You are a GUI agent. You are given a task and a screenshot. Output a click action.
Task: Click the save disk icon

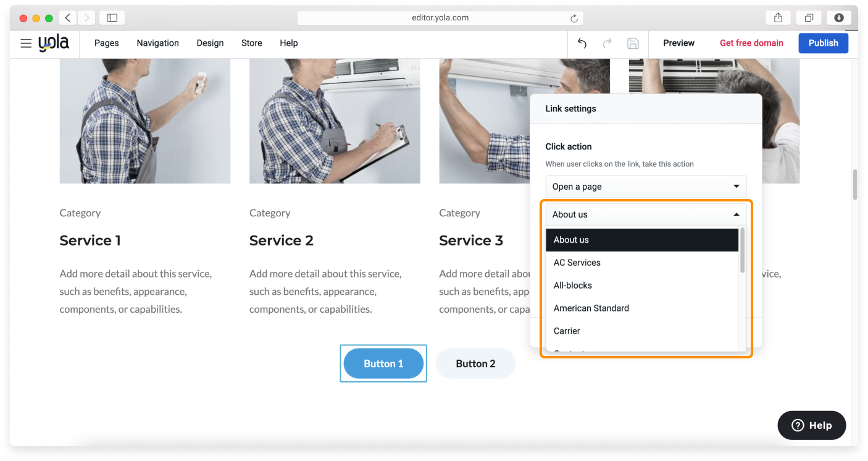pos(633,43)
